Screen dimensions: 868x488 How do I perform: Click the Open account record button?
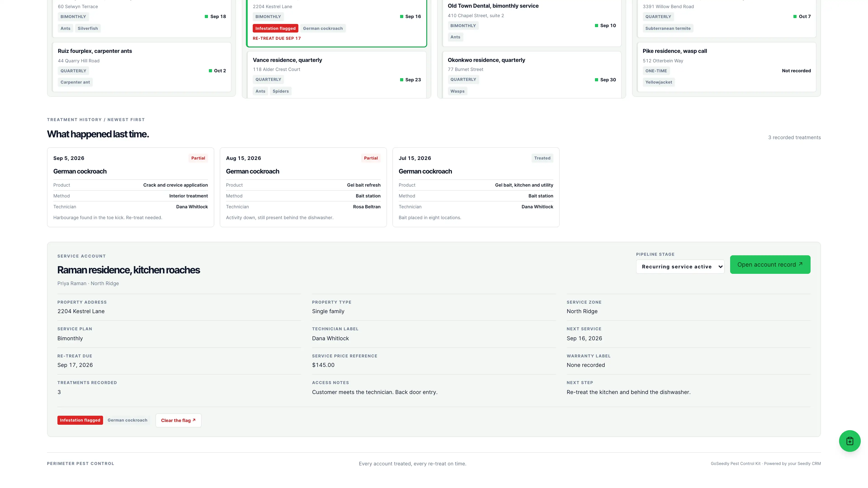(x=770, y=264)
